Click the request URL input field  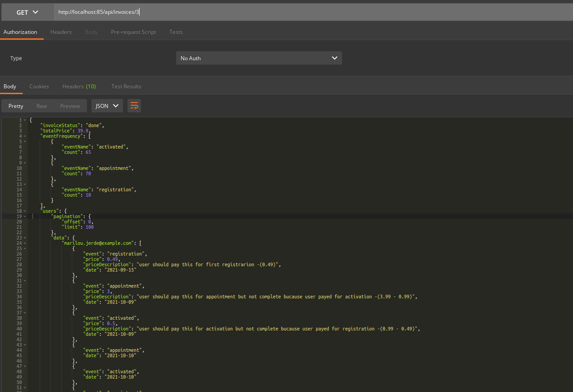tap(313, 12)
